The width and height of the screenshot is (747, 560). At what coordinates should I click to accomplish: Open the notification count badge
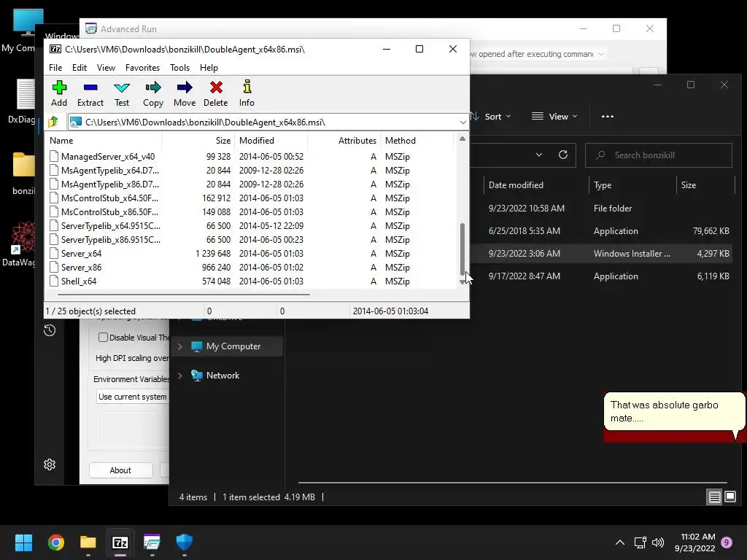click(x=727, y=542)
